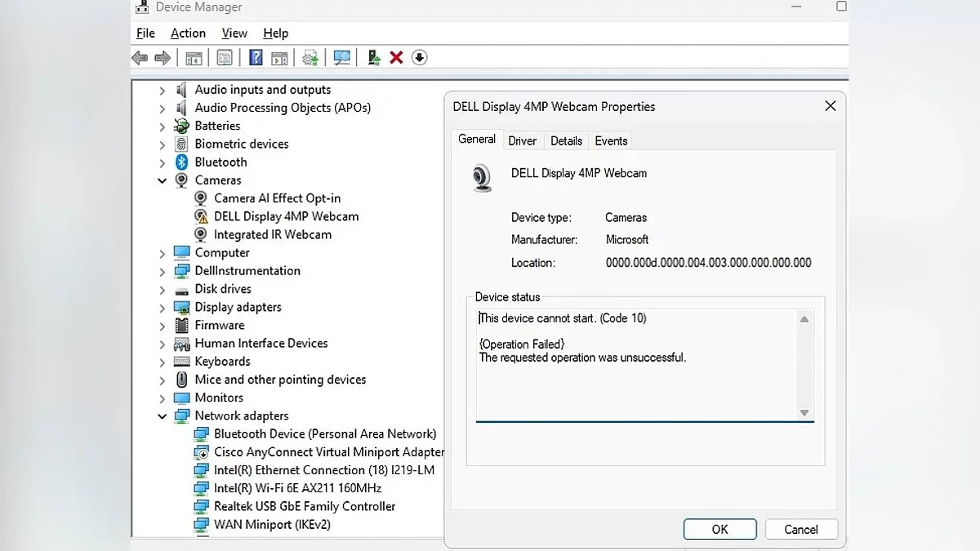Expand the Bluetooth category

(x=162, y=162)
